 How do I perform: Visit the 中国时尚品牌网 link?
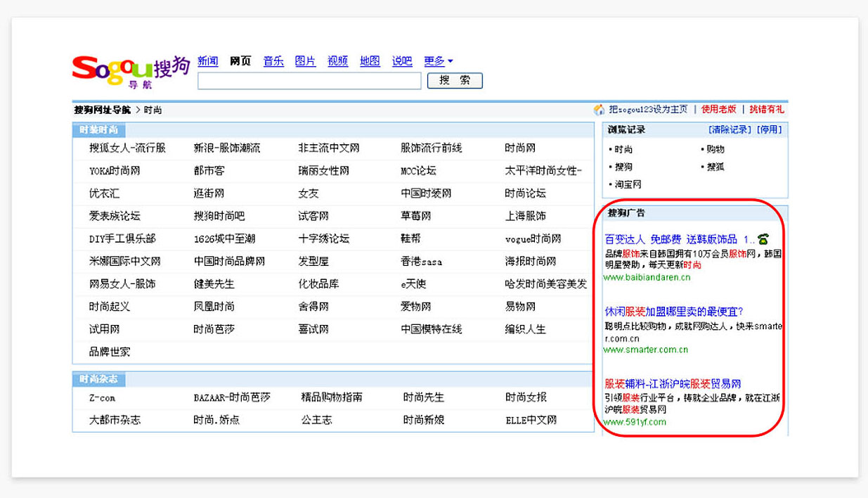(229, 261)
